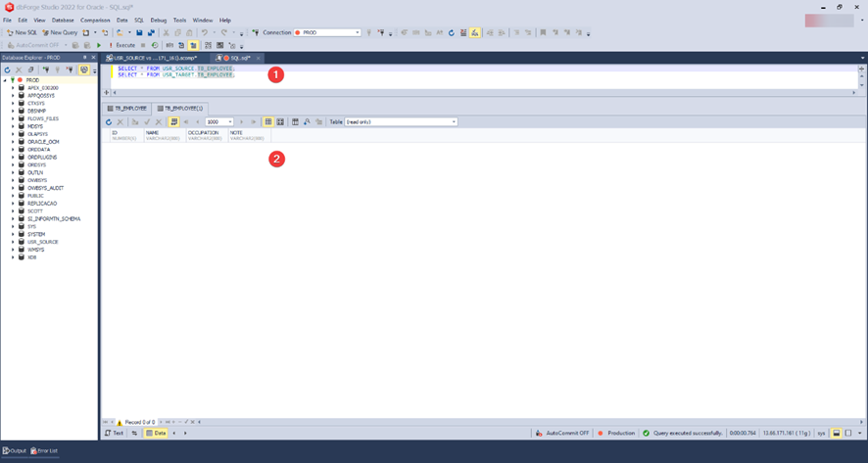Open the Comparison menu
This screenshot has height=463, width=868.
pos(95,20)
